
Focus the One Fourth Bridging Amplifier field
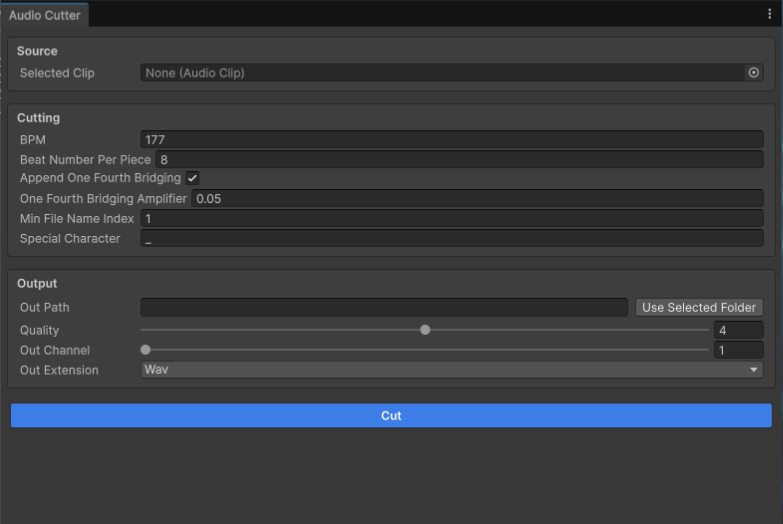click(477, 199)
